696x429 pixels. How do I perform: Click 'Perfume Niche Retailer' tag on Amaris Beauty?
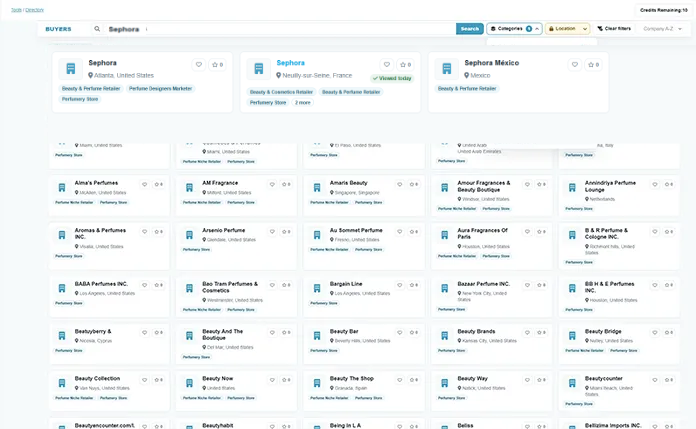tap(329, 203)
